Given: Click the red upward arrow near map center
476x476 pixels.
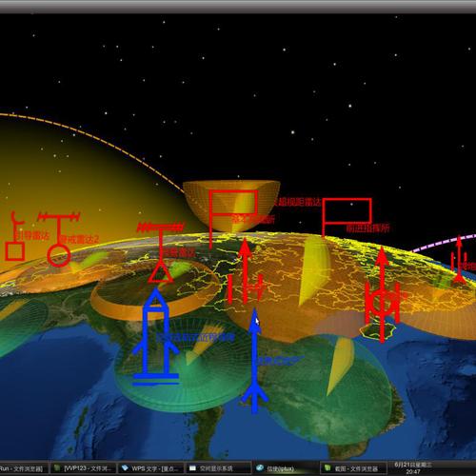Looking at the screenshot, I should coord(245,269).
